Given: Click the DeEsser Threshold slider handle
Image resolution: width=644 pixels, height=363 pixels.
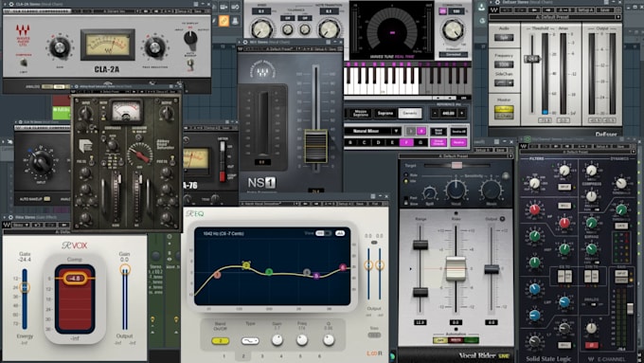Looking at the screenshot, I should (531, 59).
